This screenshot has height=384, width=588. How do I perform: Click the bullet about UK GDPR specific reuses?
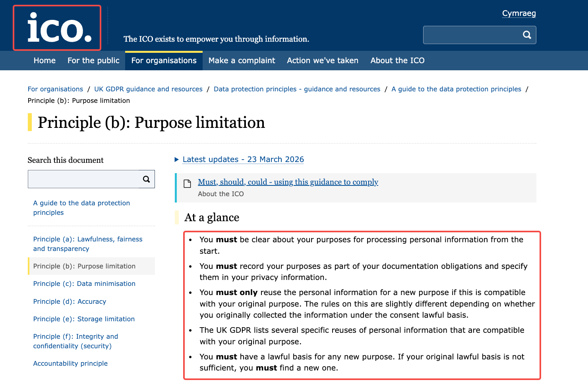tap(362, 336)
